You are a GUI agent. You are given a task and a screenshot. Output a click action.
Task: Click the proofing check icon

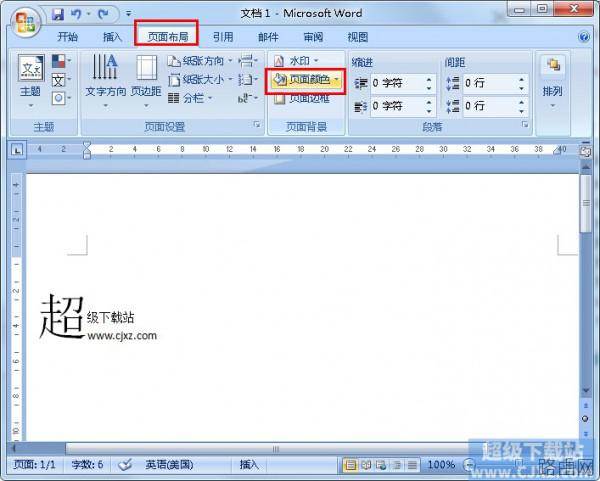125,465
